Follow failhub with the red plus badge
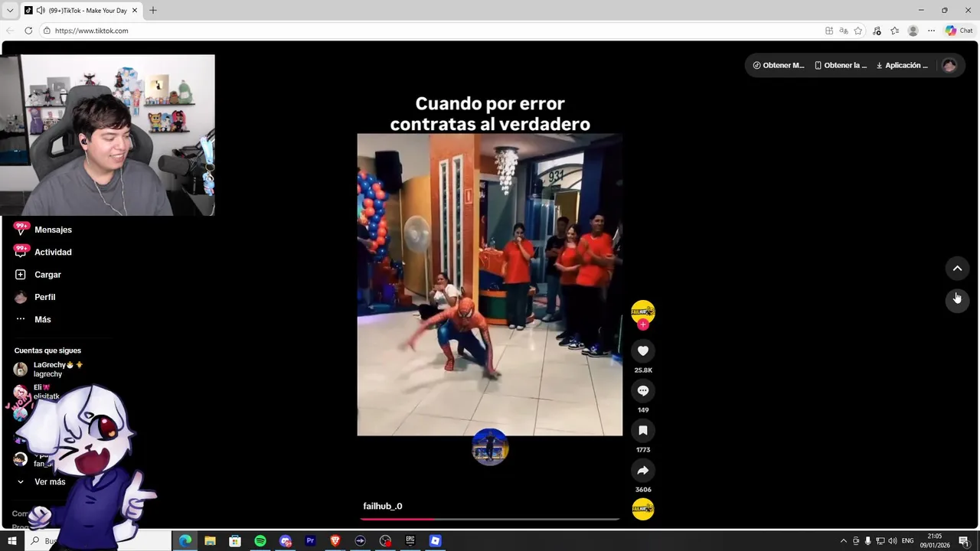The height and width of the screenshot is (551, 980). click(643, 324)
